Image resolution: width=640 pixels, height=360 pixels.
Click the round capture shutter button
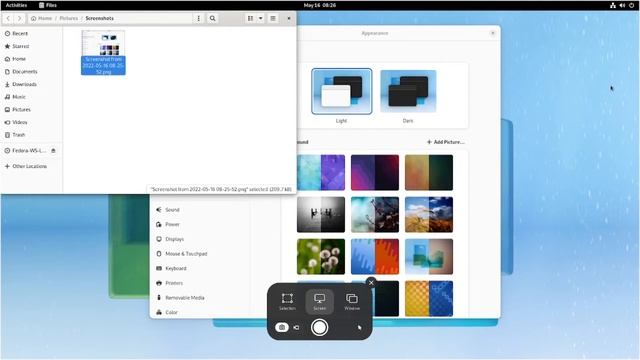click(320, 327)
